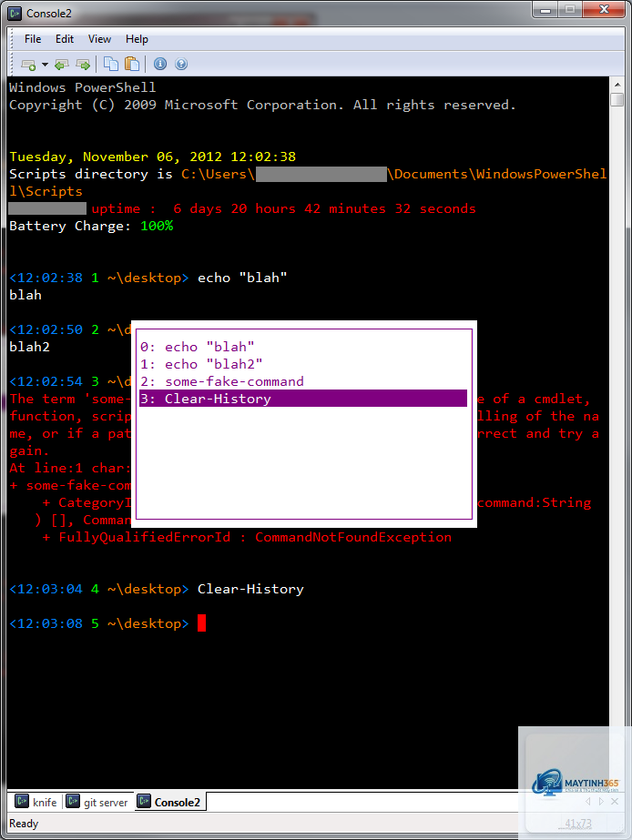The width and height of the screenshot is (632, 840).
Task: Close the Console2 window
Action: pos(604,10)
